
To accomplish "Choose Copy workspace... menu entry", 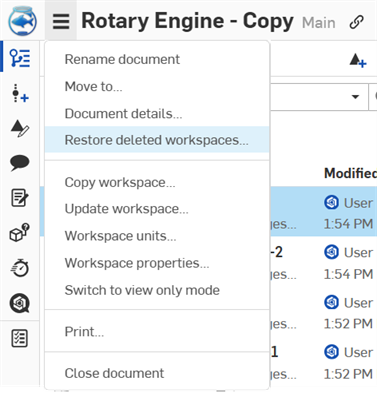I will [x=157, y=183].
